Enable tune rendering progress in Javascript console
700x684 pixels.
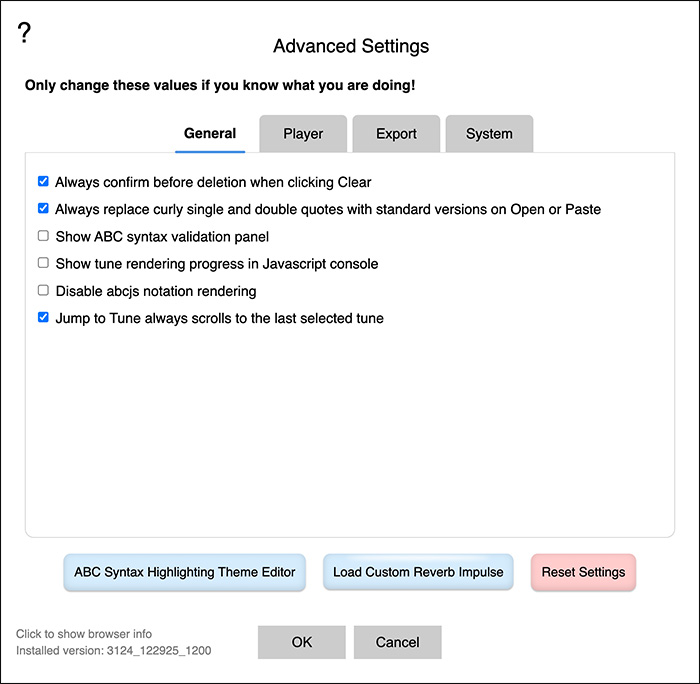pos(43,264)
